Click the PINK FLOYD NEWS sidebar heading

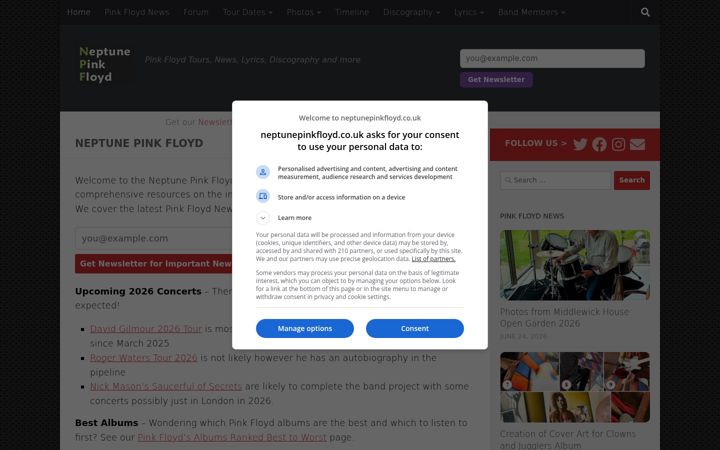[x=532, y=216]
